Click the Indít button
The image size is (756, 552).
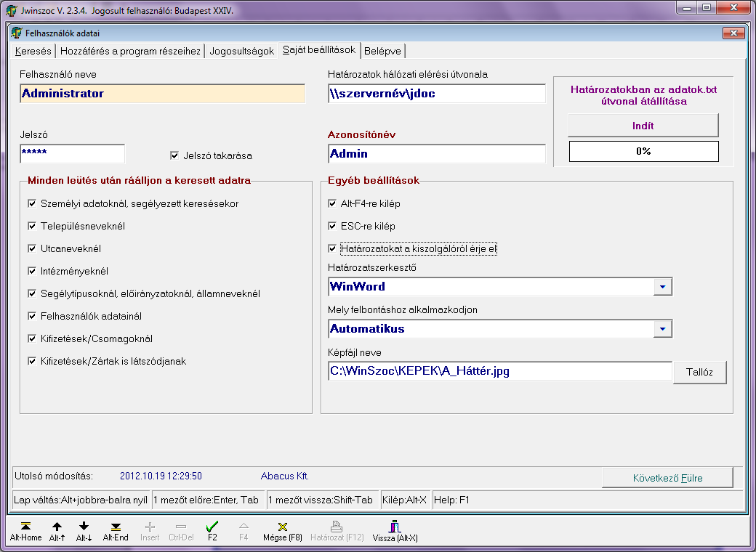643,126
